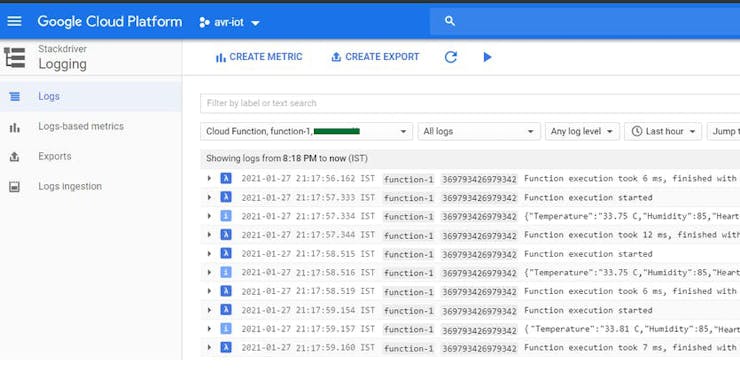This screenshot has width=740, height=372.
Task: Click the search magnifier icon
Action: pos(450,21)
